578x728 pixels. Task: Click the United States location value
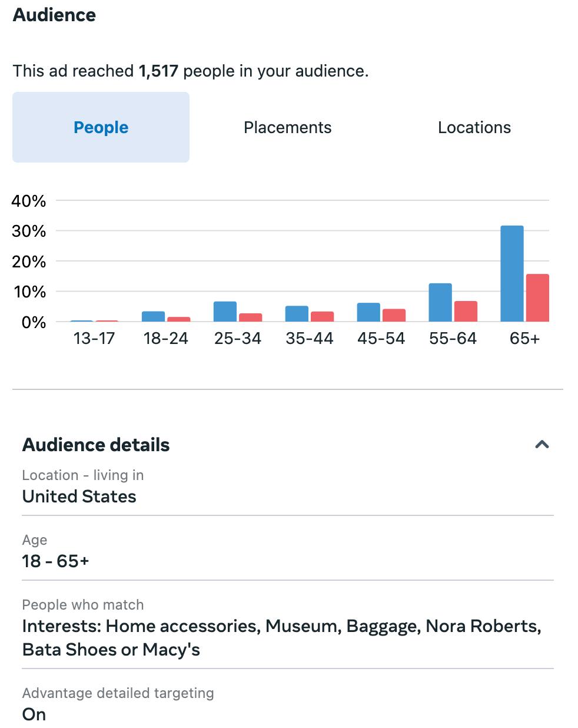point(79,497)
